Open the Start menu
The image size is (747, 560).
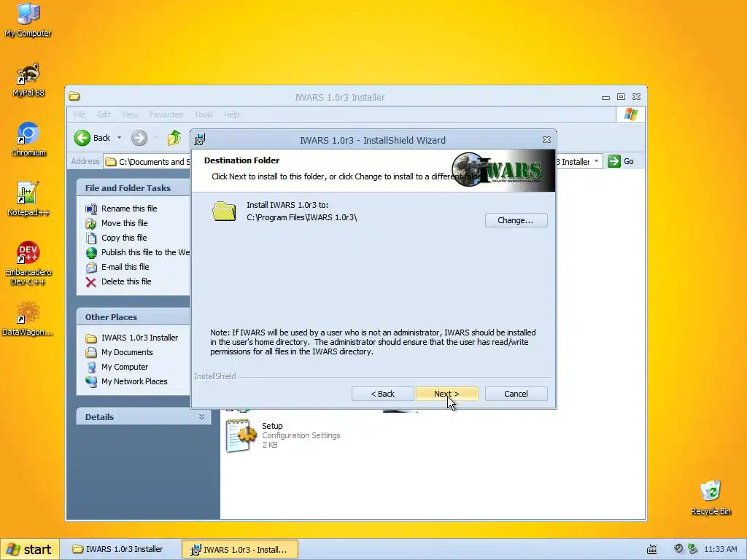tap(30, 550)
